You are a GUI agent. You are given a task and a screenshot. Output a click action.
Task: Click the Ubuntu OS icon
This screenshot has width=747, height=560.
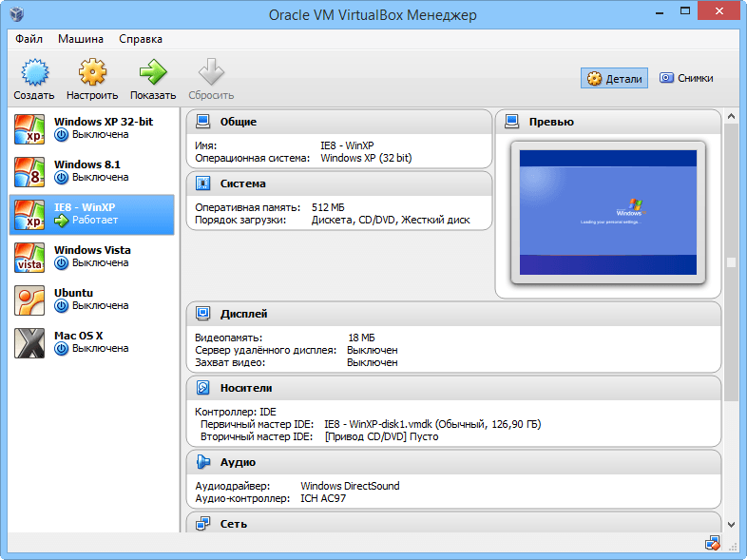[29, 300]
